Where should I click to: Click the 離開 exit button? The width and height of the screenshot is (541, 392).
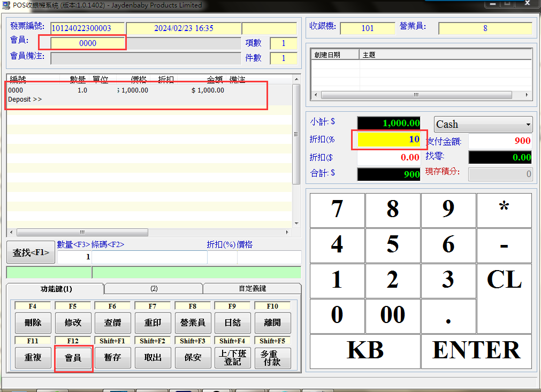(x=272, y=322)
